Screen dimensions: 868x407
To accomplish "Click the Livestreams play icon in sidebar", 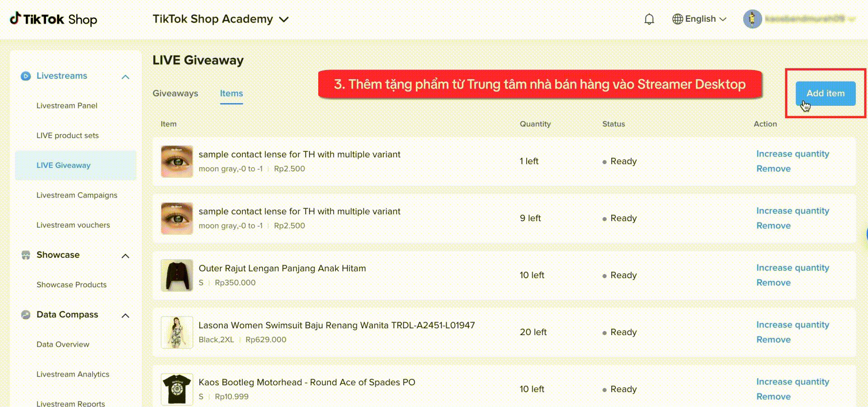I will click(x=26, y=76).
